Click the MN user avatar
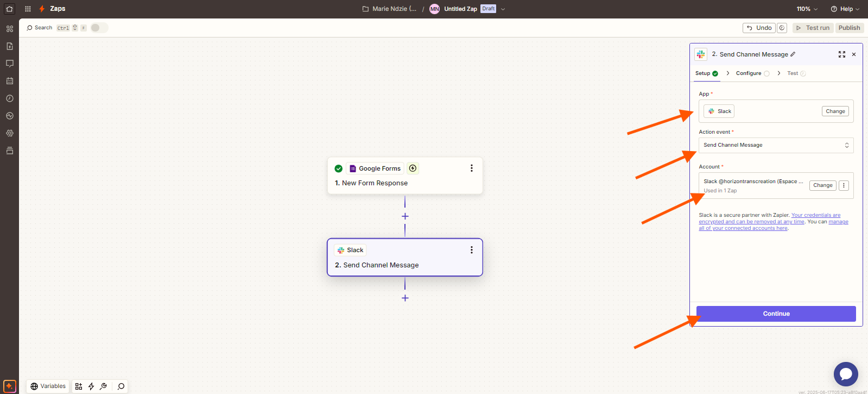This screenshot has height=394, width=868. [434, 9]
